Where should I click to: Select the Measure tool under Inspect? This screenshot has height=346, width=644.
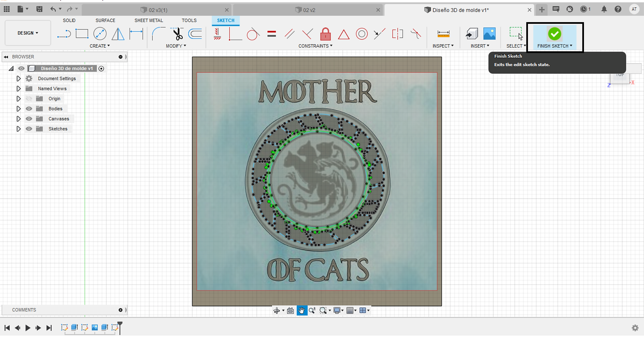[443, 34]
